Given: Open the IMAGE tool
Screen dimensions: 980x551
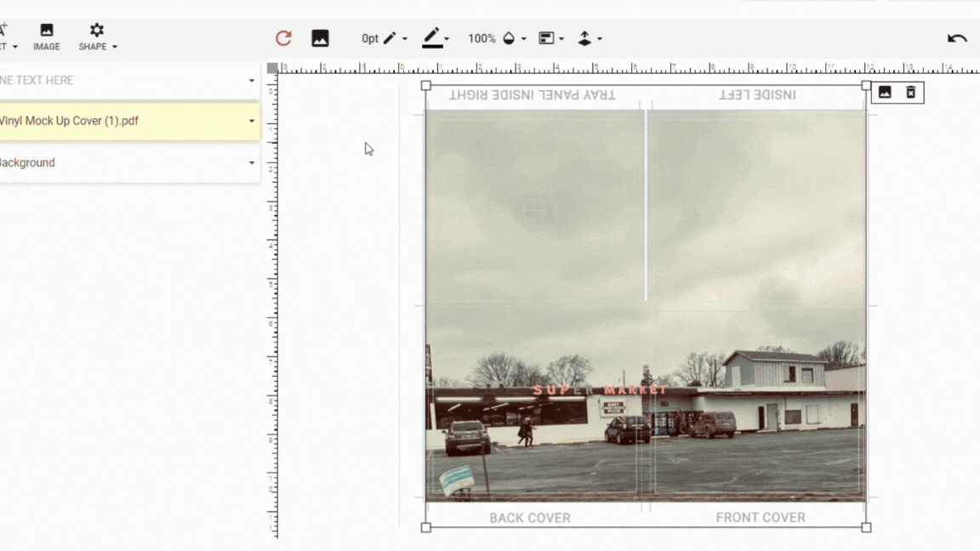Looking at the screenshot, I should (47, 37).
